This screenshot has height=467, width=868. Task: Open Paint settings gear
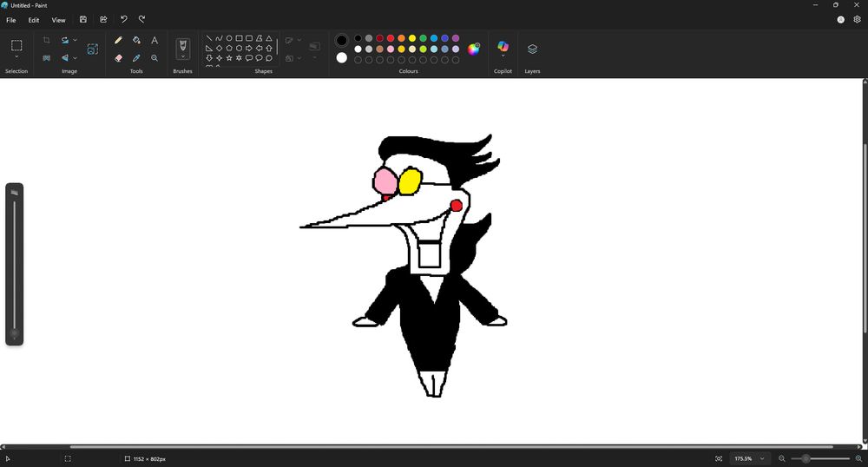[x=857, y=19]
